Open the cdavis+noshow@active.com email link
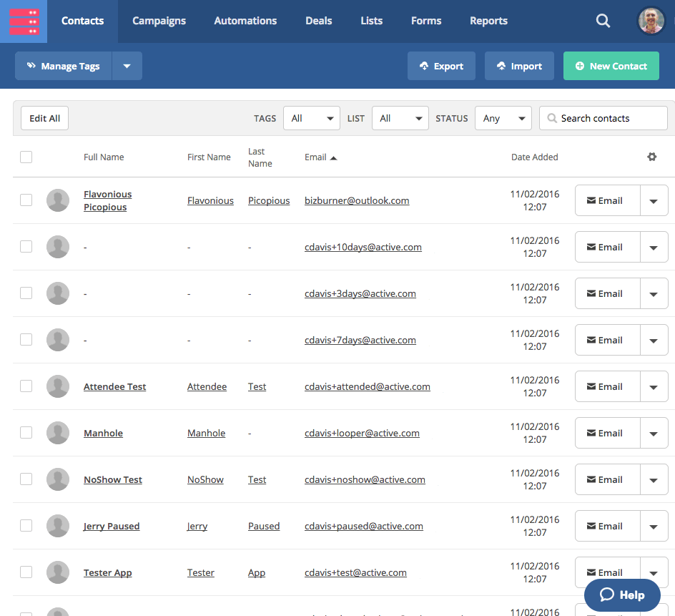Image resolution: width=675 pixels, height=616 pixels. [x=365, y=479]
